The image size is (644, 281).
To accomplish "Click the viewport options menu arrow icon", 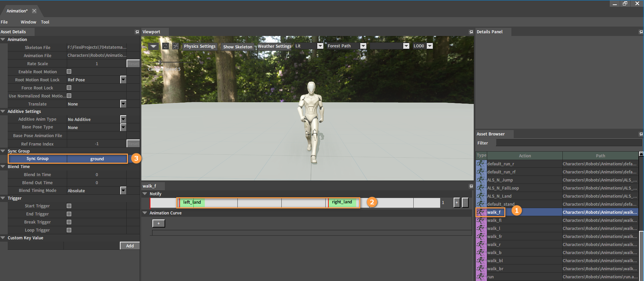I will click(153, 46).
